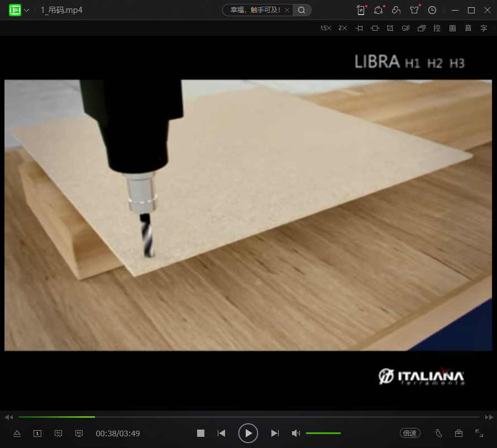Click the clip/trim video icon
This screenshot has width=497, height=448.
pos(359,28)
